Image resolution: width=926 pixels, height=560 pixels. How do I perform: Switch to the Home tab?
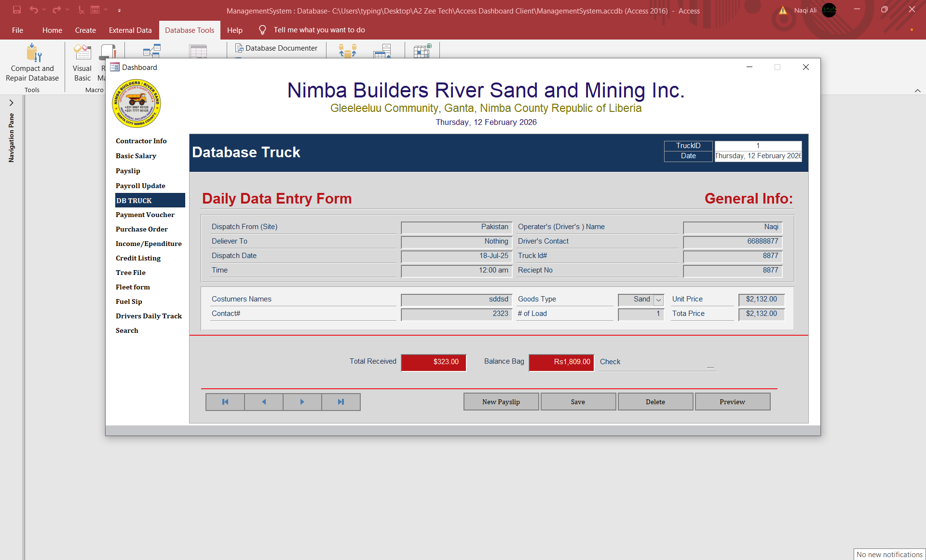coord(52,30)
